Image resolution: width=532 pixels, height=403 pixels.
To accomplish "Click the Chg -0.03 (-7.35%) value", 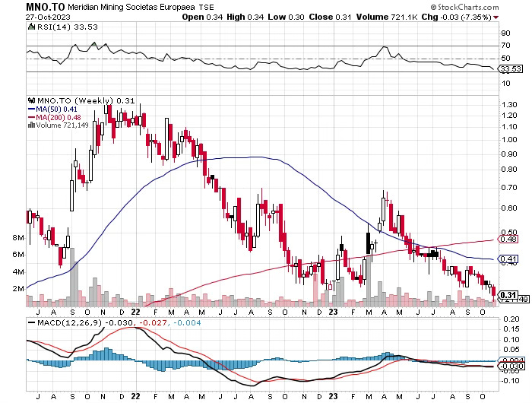I will [456, 17].
